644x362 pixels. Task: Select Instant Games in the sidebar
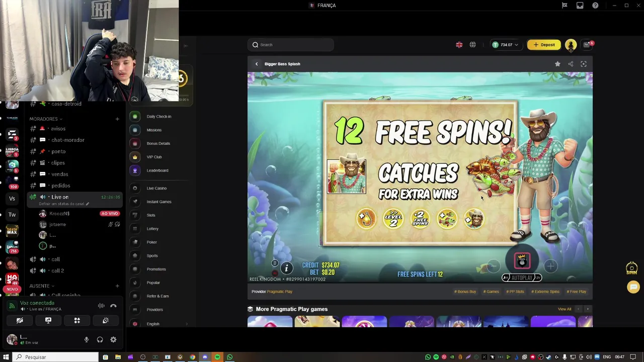[x=159, y=202]
